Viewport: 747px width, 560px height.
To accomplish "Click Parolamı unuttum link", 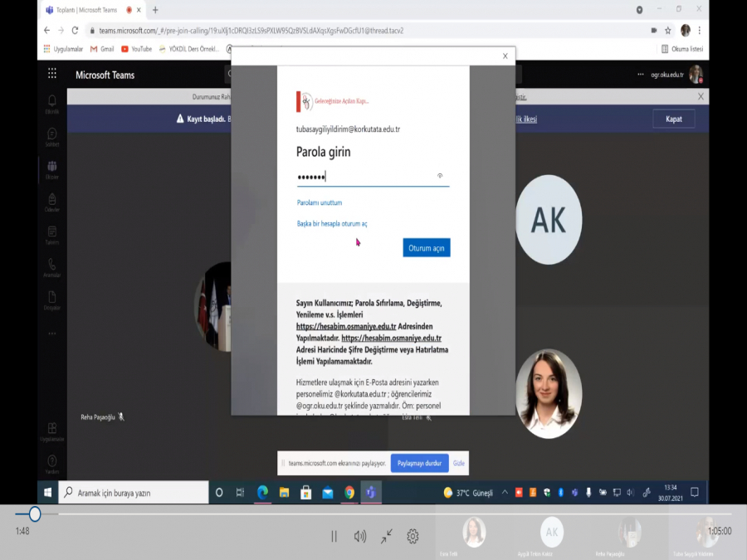I will (x=320, y=202).
